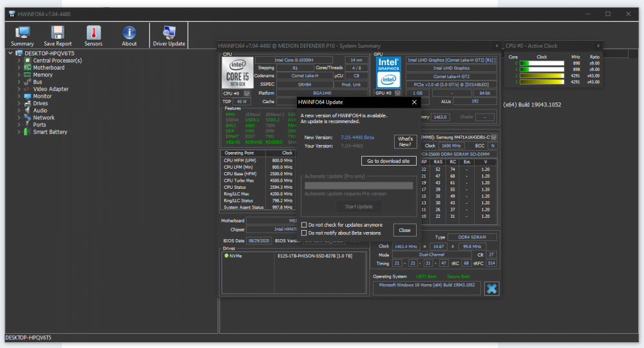Select Smart Battery in the tree
The image size is (644, 348).
[50, 132]
